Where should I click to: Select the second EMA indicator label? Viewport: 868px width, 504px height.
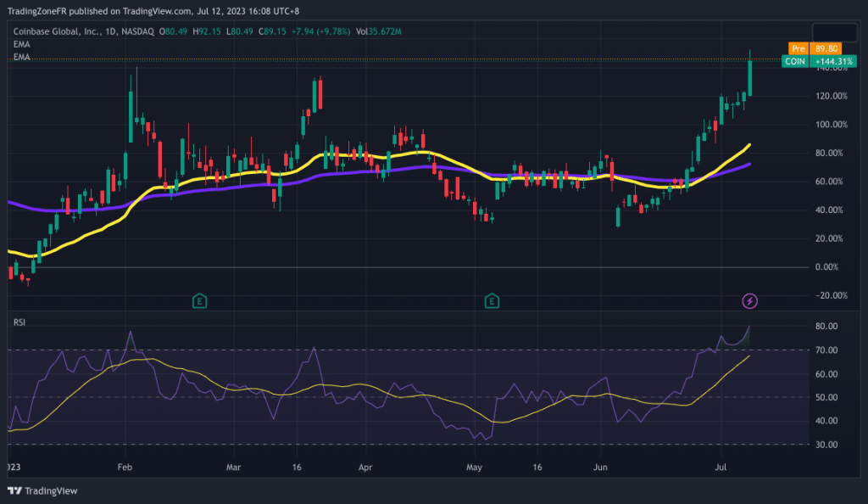[x=21, y=57]
